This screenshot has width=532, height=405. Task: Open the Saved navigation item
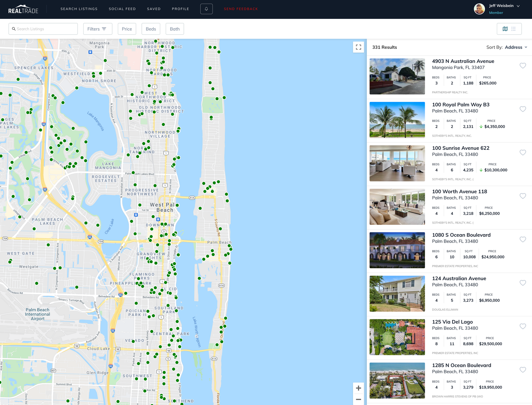(x=154, y=9)
